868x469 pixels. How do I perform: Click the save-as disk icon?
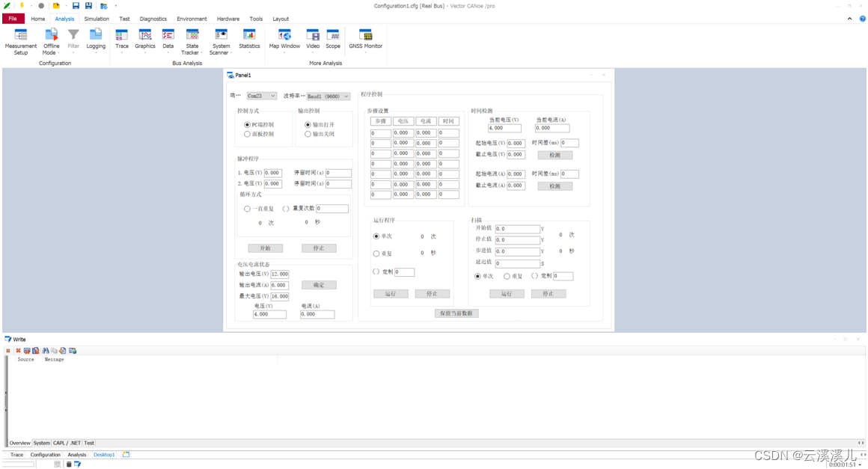pyautogui.click(x=88, y=5)
